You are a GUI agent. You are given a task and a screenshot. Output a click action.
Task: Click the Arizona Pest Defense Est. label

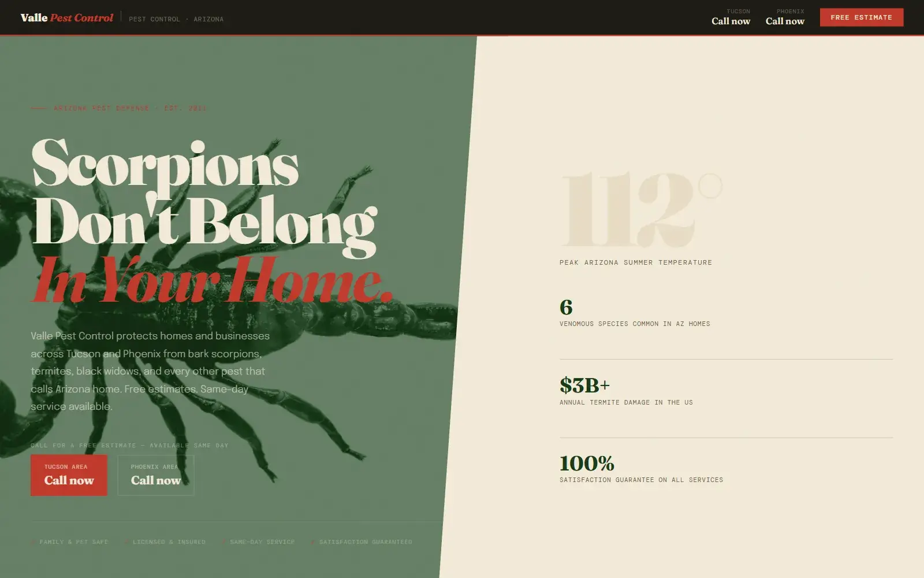(x=119, y=108)
